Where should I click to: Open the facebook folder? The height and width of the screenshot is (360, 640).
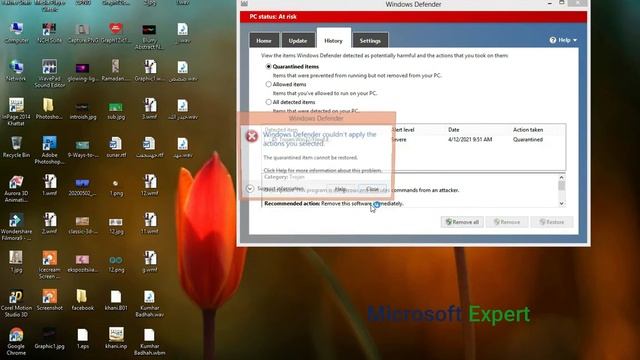pos(82,300)
